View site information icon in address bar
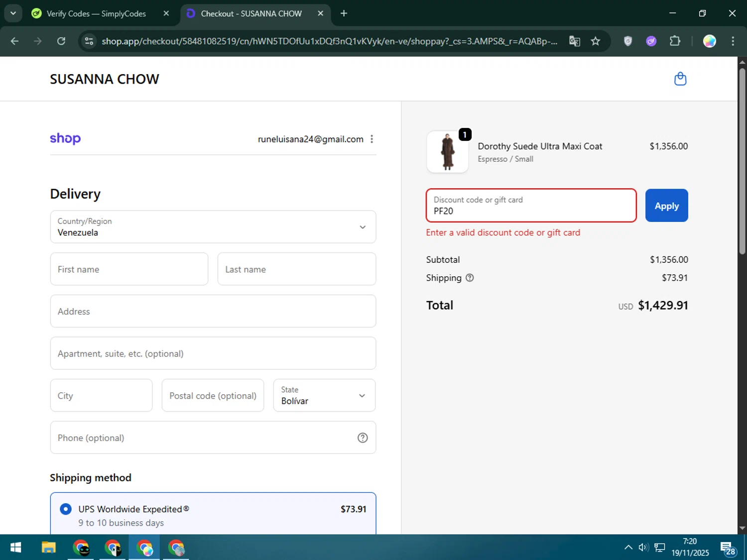This screenshot has width=747, height=560. (x=89, y=41)
